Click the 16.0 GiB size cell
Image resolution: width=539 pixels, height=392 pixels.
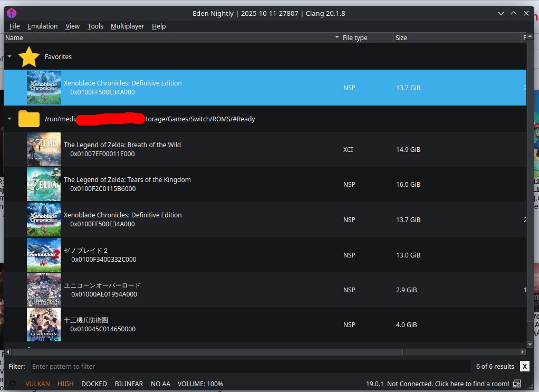click(x=408, y=184)
